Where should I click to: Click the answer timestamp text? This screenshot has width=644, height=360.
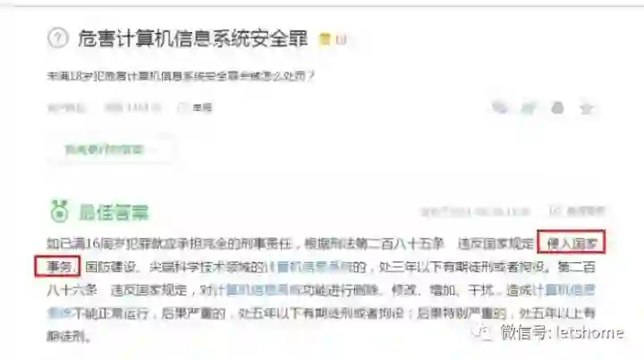tap(475, 212)
